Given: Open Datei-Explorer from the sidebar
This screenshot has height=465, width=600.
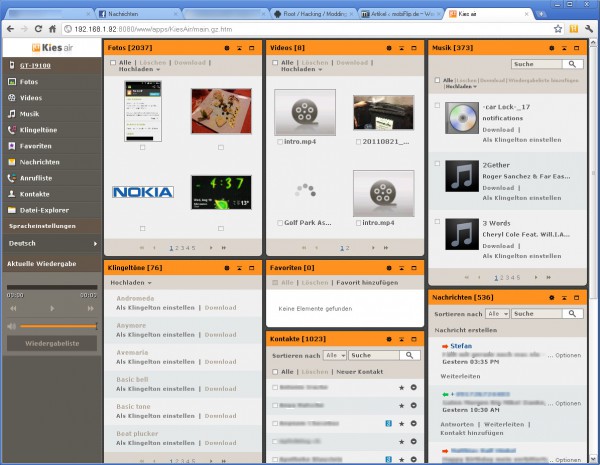Looking at the screenshot, I should [44, 210].
